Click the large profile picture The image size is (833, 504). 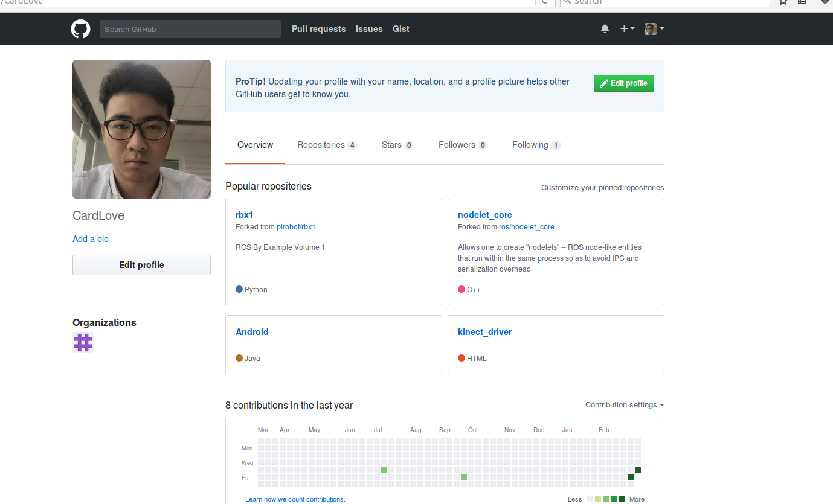coord(141,129)
